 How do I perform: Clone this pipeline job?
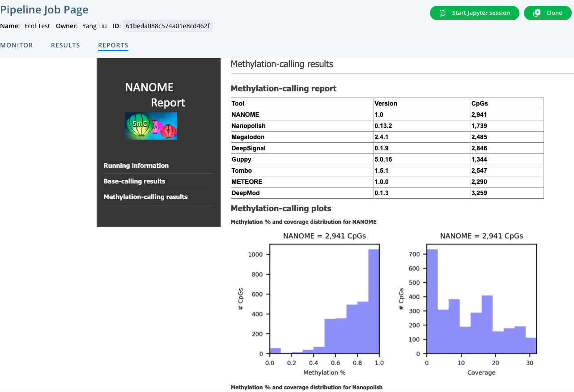(x=548, y=13)
